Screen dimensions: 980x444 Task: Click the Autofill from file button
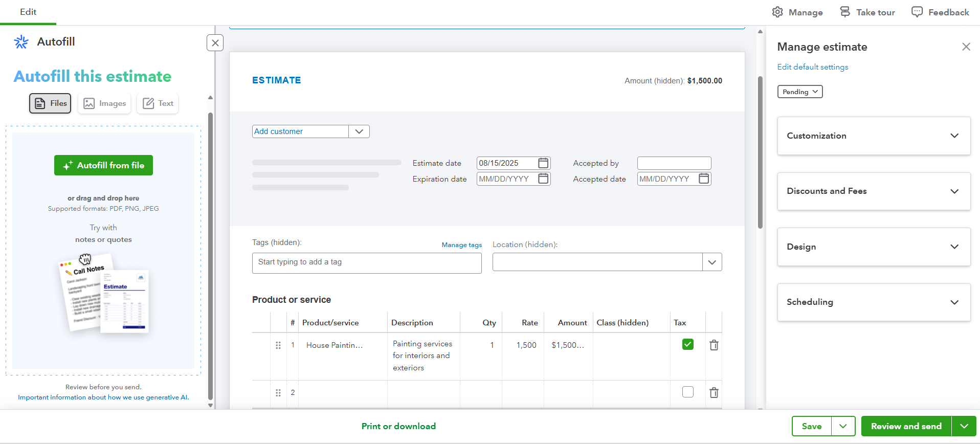coord(103,165)
